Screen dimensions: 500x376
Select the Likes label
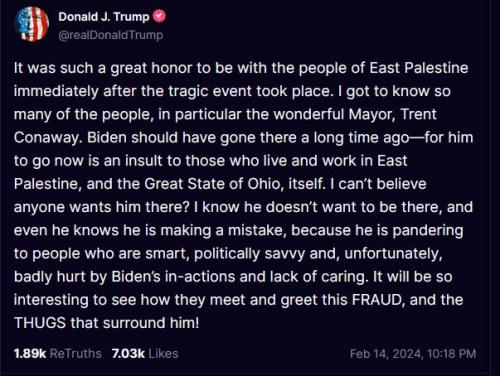(x=163, y=353)
